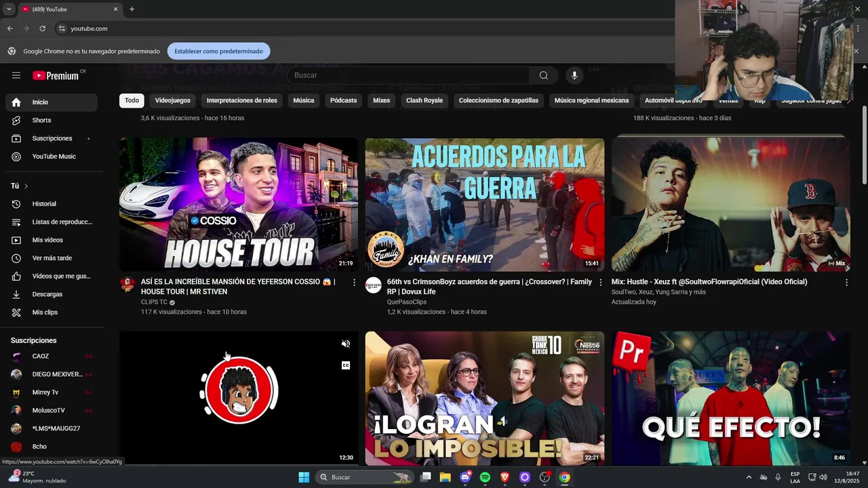868x488 pixels.
Task: Click the YouTube Premium logo
Action: 56,75
